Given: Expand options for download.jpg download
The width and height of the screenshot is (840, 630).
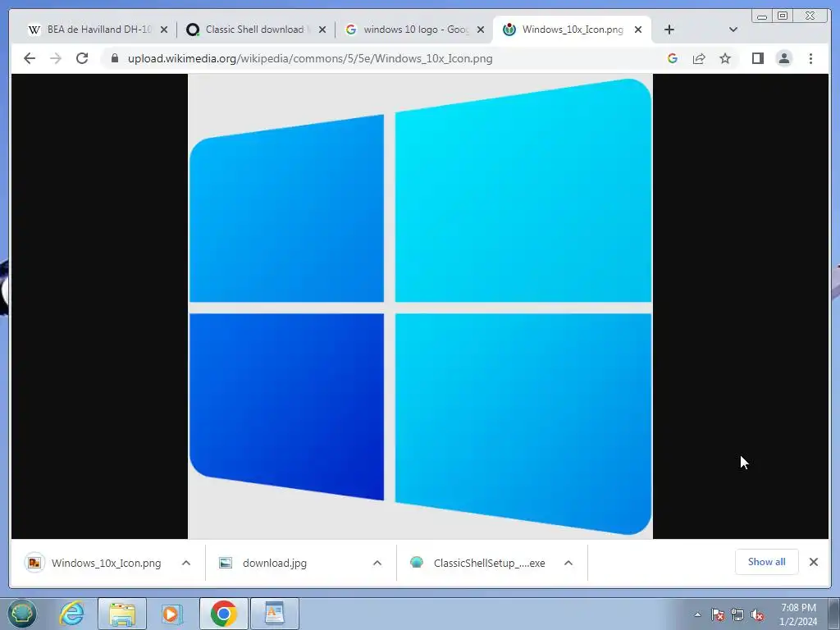Looking at the screenshot, I should (377, 563).
